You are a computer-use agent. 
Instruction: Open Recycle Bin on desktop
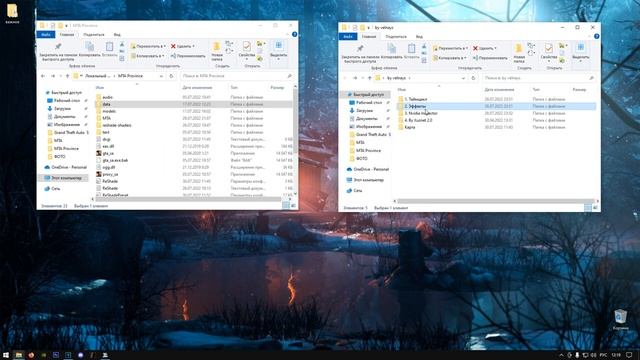620,319
